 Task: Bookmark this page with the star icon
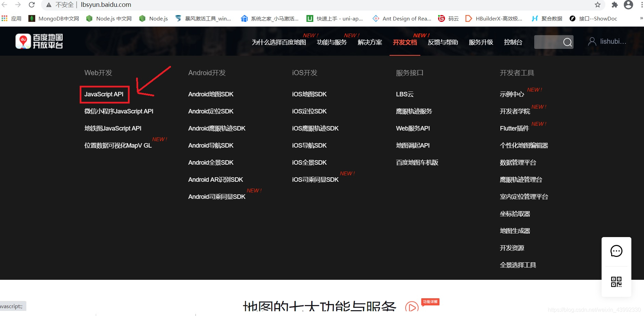tap(597, 5)
